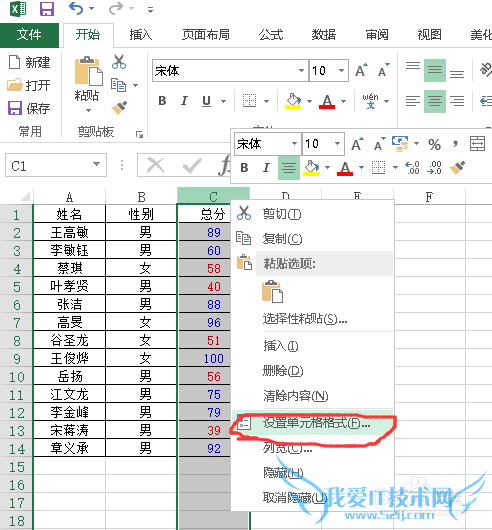Switch to the 页面布局 ribbon tab
The height and width of the screenshot is (530, 492).
coord(206,35)
